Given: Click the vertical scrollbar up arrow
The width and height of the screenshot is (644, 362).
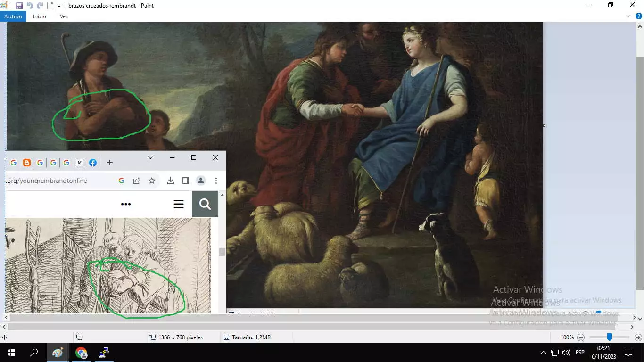Looking at the screenshot, I should point(640,26).
